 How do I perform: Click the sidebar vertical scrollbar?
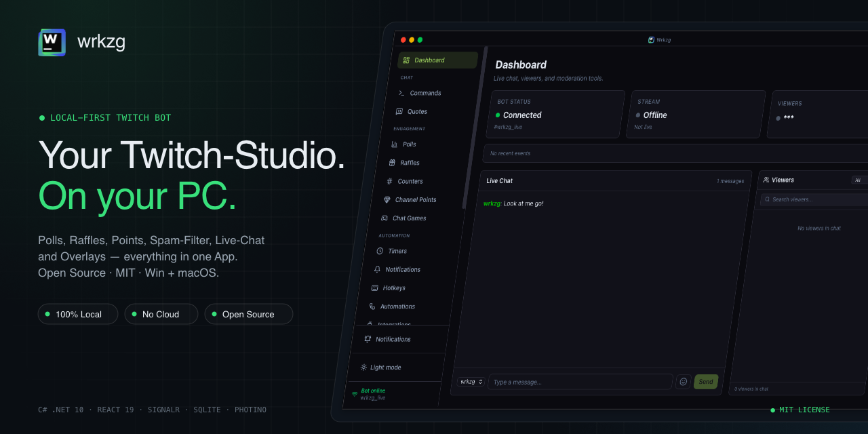pos(474,127)
